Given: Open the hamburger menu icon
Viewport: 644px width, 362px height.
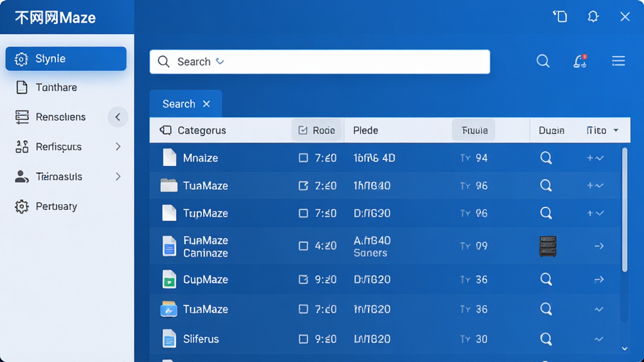Looking at the screenshot, I should tap(618, 61).
